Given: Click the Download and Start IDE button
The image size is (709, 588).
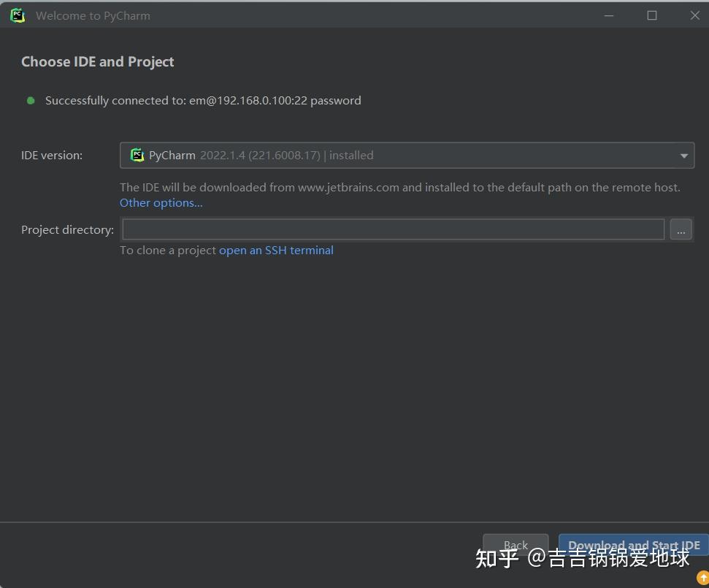Looking at the screenshot, I should (x=633, y=545).
